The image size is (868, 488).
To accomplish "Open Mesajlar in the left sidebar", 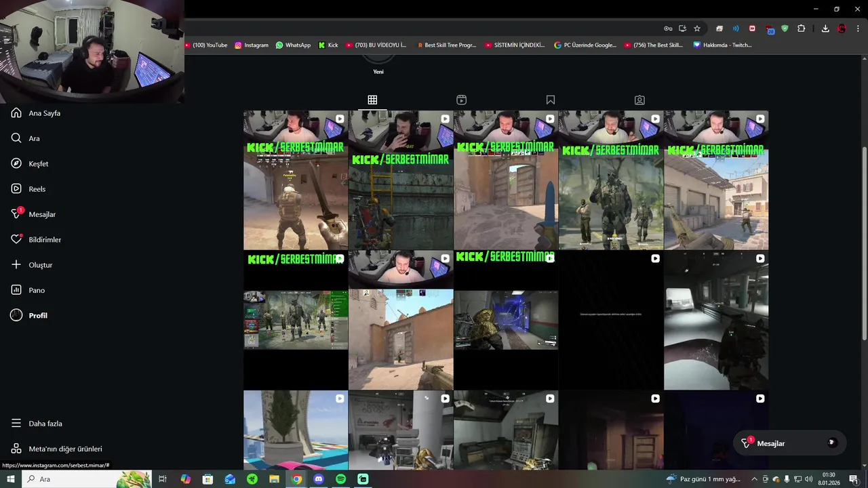I will (x=33, y=214).
